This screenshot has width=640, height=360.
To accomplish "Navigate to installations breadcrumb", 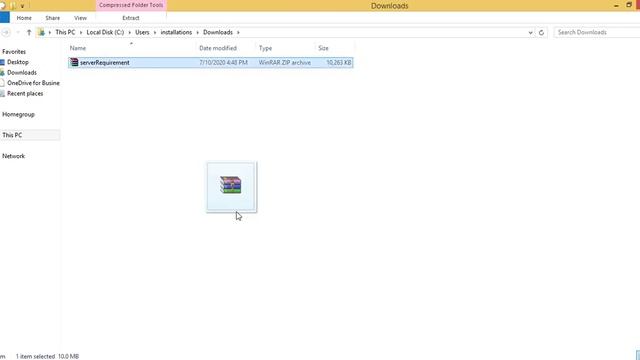I will [176, 32].
